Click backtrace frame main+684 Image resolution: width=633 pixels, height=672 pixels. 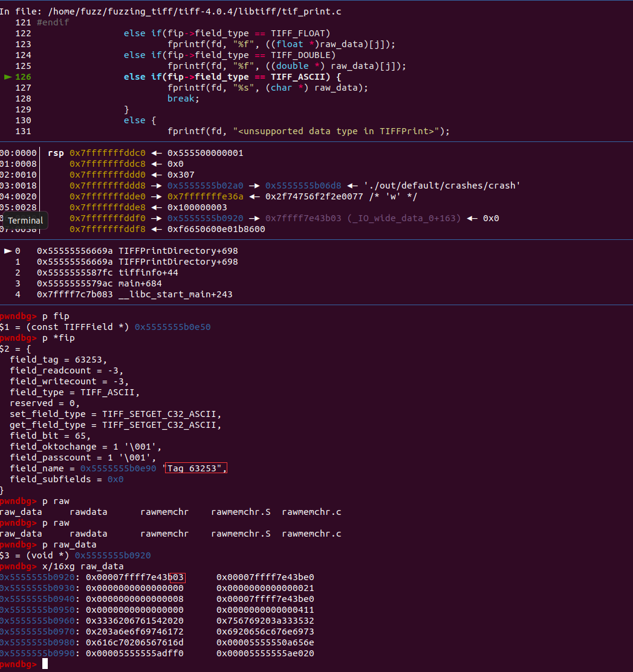tap(140, 283)
